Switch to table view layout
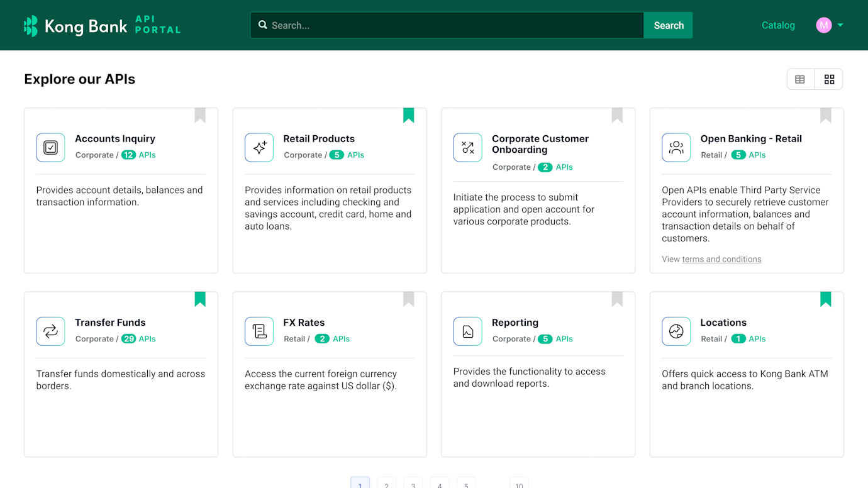The image size is (868, 488). tap(800, 79)
